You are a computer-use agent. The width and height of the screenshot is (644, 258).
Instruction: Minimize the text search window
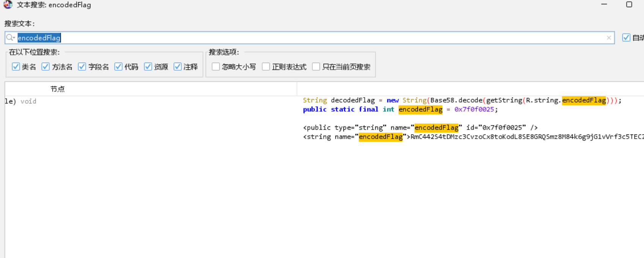tap(604, 5)
